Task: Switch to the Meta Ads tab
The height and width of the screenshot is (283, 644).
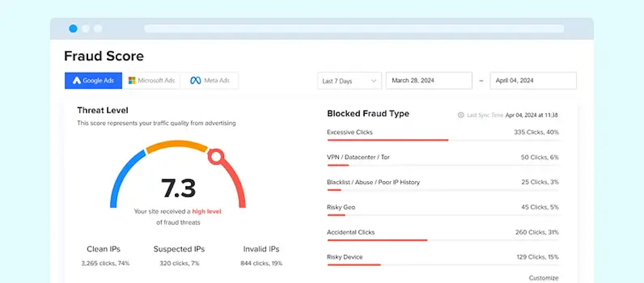Action: pyautogui.click(x=209, y=80)
